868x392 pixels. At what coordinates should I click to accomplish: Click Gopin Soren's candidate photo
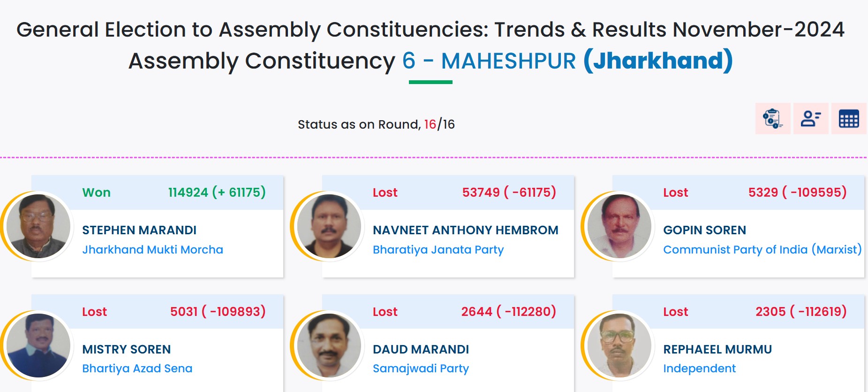click(619, 226)
